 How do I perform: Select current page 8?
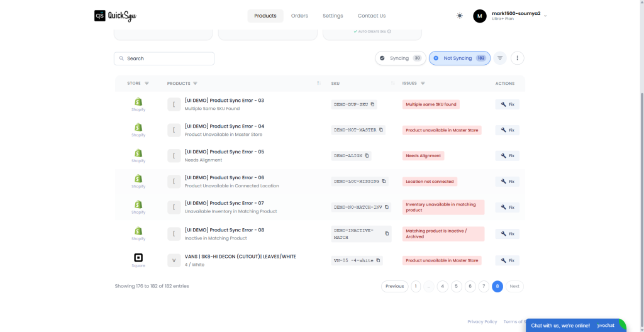(497, 286)
